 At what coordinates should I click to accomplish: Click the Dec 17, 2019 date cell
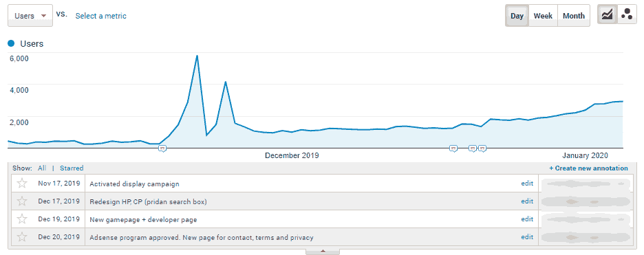point(59,201)
